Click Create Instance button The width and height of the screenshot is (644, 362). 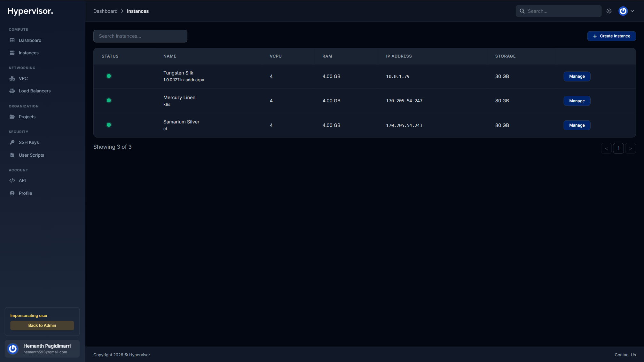tap(611, 36)
